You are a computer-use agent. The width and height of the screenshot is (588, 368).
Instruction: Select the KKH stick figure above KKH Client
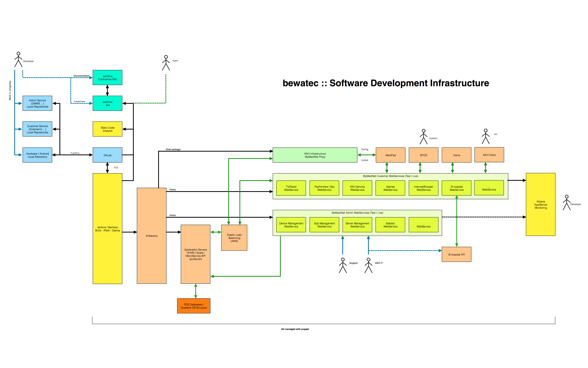(x=485, y=137)
